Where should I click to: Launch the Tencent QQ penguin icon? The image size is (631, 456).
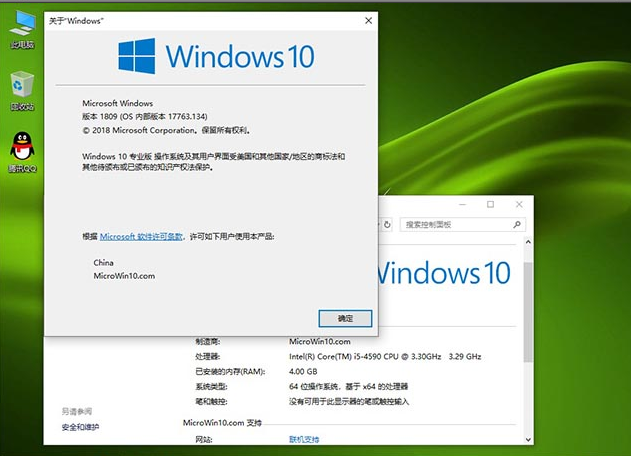[x=23, y=152]
